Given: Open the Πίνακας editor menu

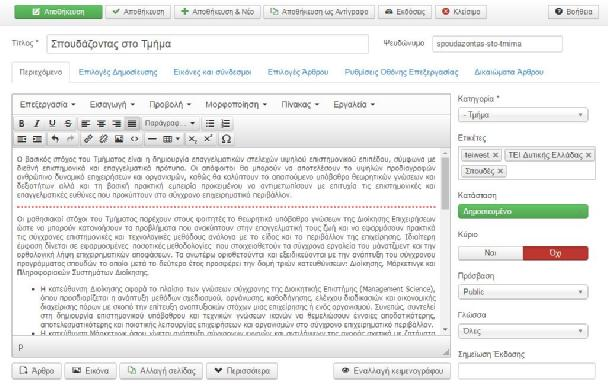Looking at the screenshot, I should [300, 105].
